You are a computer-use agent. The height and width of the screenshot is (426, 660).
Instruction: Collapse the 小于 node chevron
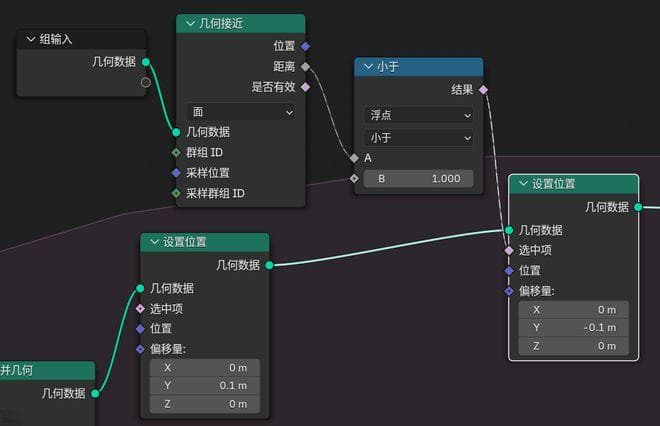(368, 67)
